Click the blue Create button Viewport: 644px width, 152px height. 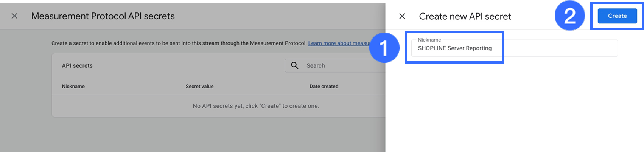click(617, 16)
